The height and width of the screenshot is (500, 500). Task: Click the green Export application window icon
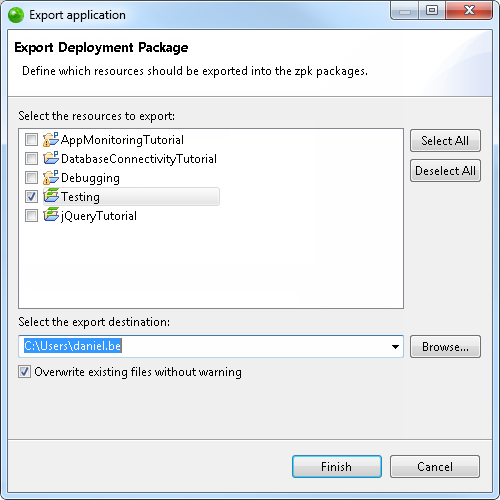[16, 15]
